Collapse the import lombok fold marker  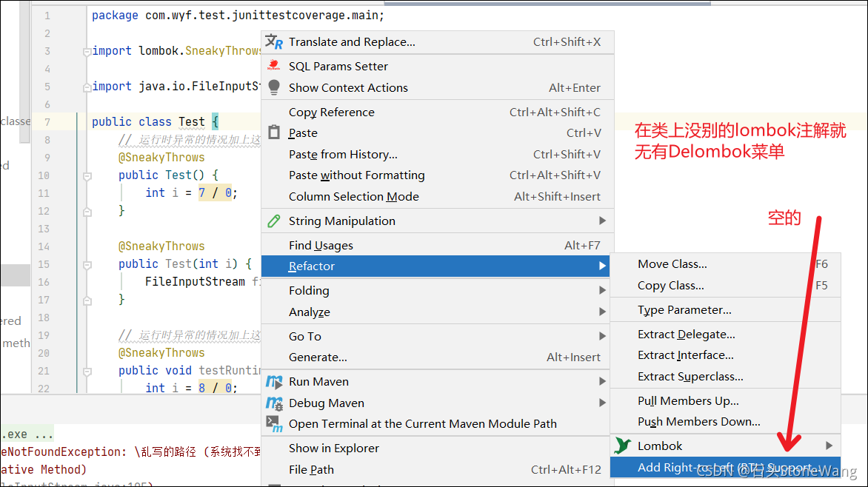87,52
